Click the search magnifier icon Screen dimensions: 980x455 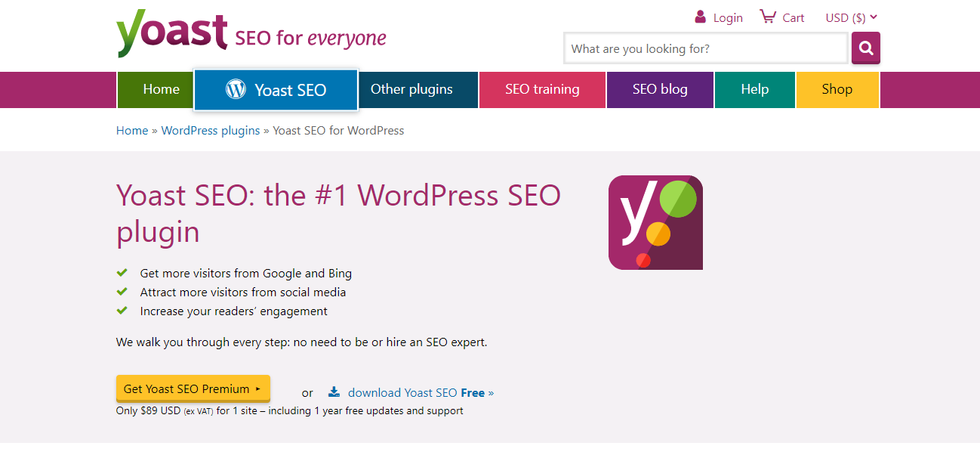(865, 48)
